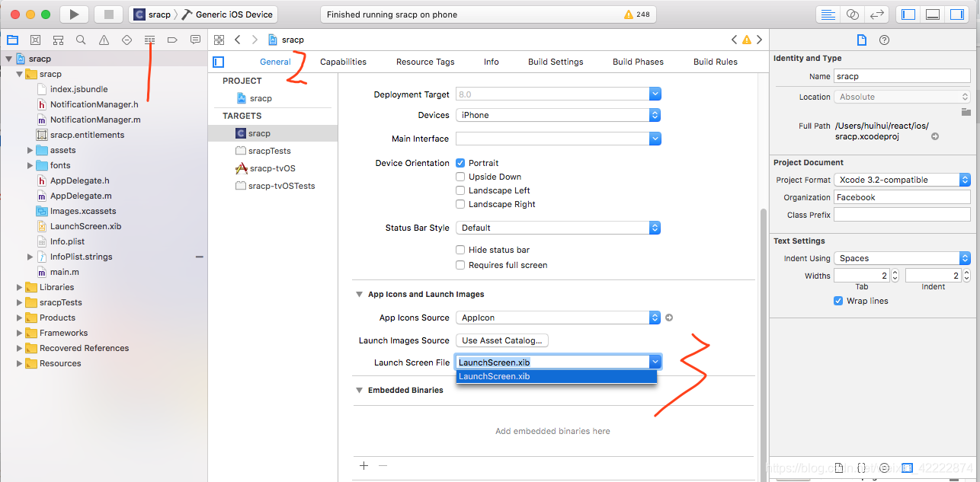Click the Use Asset Catalog button
Screen dimensions: 980x482
tap(502, 340)
